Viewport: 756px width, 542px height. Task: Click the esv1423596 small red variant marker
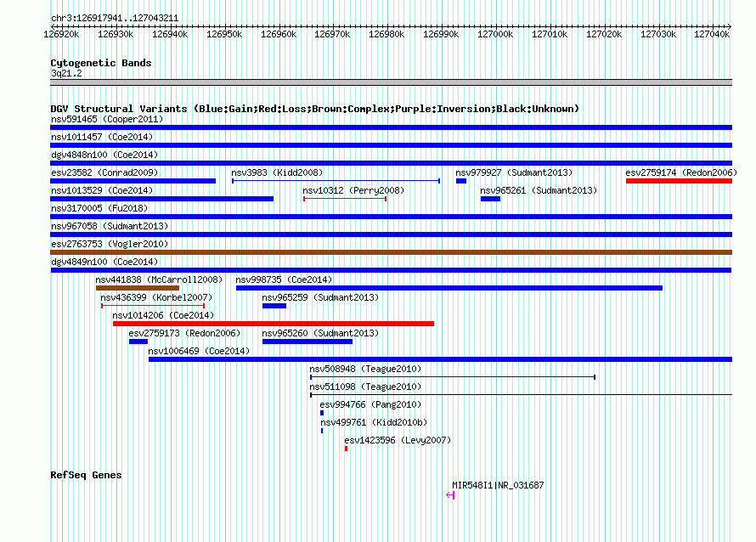(347, 449)
